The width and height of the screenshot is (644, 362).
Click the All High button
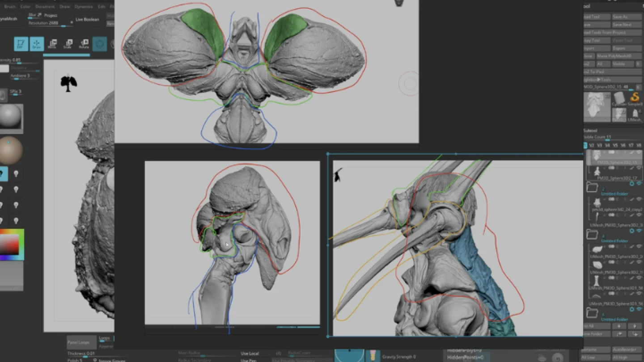point(627,357)
